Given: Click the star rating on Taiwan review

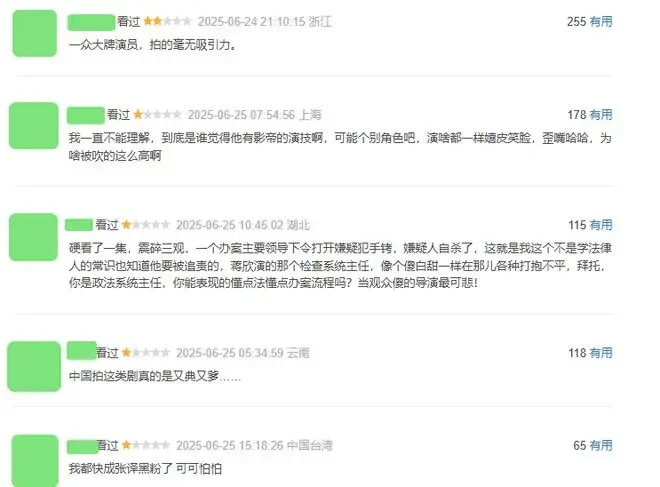Looking at the screenshot, I should click(x=146, y=445).
